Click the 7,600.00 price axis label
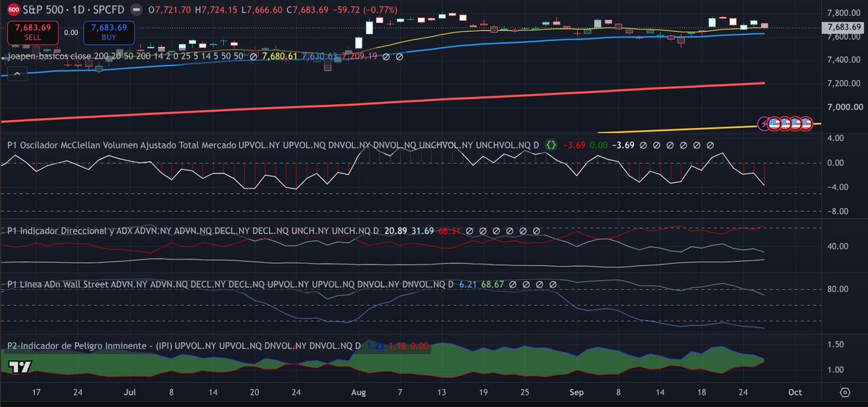Screen dimensions: 868x407 [x=845, y=37]
